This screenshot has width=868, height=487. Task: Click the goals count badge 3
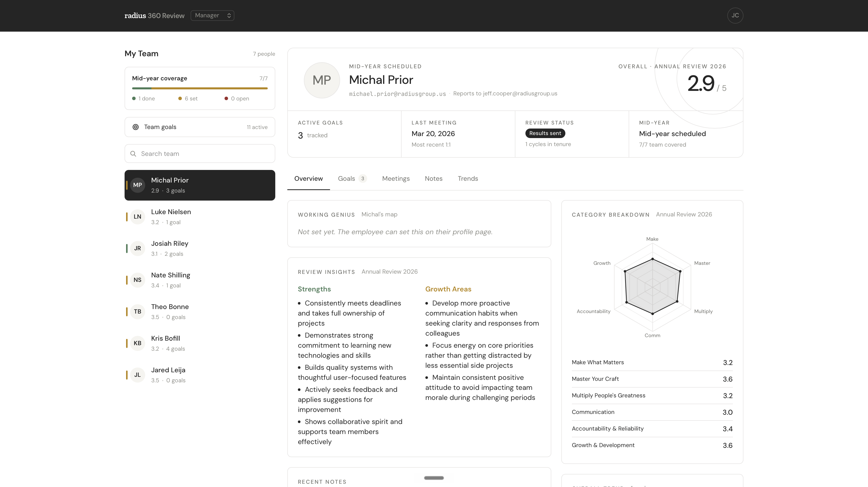pyautogui.click(x=363, y=178)
